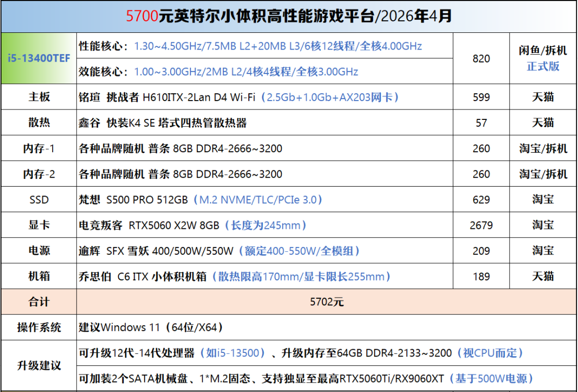The width and height of the screenshot is (578, 392).
Task: Click the 可升级12代-14代处理器 upgrade row
Action: tap(327, 353)
